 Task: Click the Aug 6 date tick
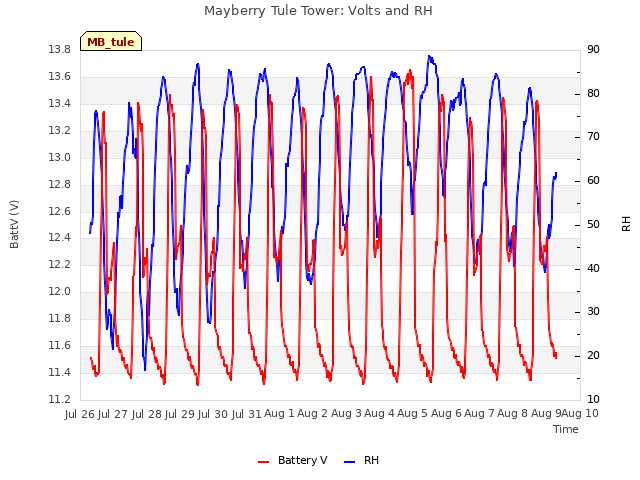446,413
